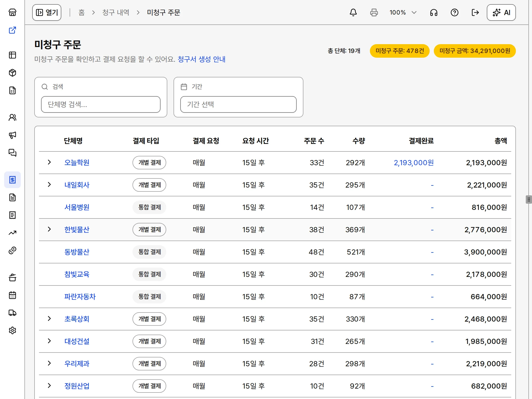Open the delivery truck sidebar icon

pyautogui.click(x=12, y=313)
